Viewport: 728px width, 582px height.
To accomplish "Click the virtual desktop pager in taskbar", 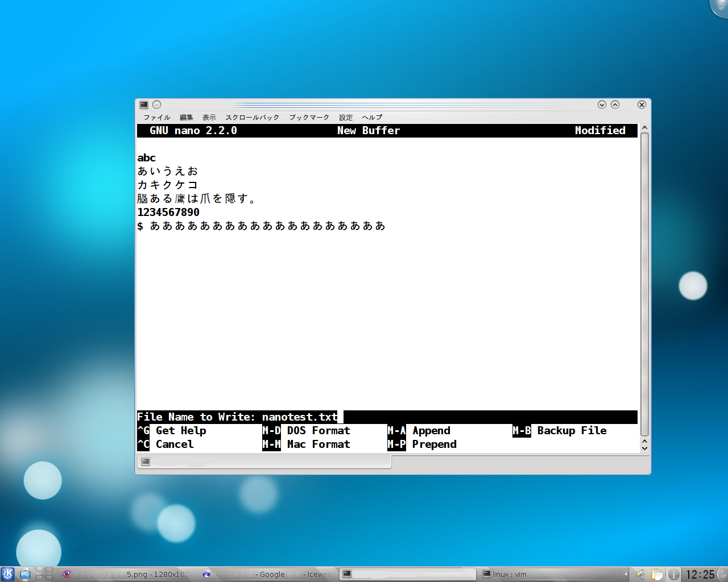I will (44, 574).
